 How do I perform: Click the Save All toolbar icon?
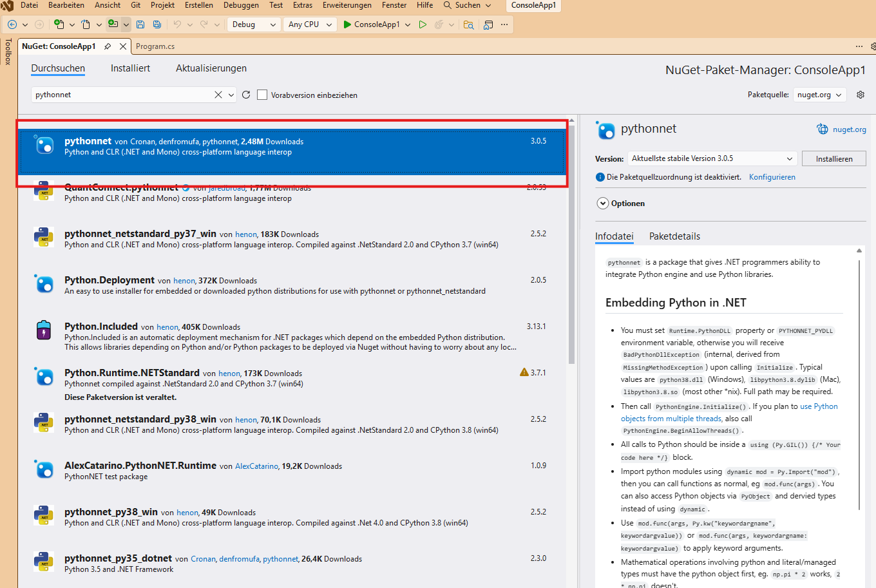coord(157,24)
